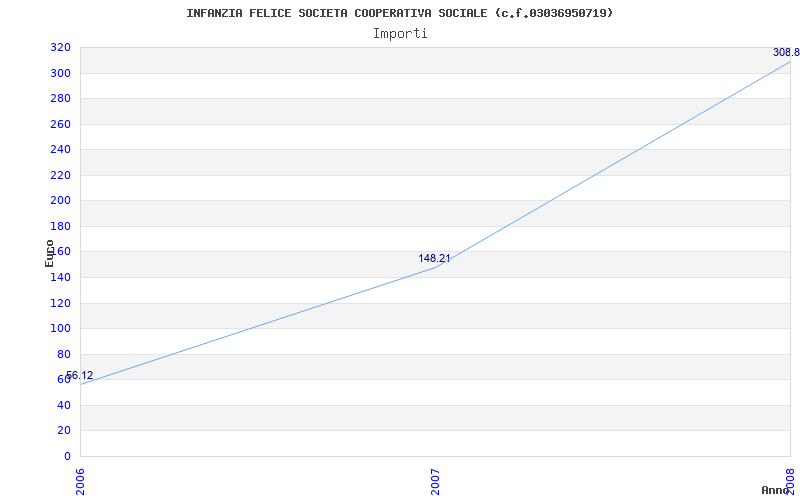Click the y-axis value 220

coord(60,175)
